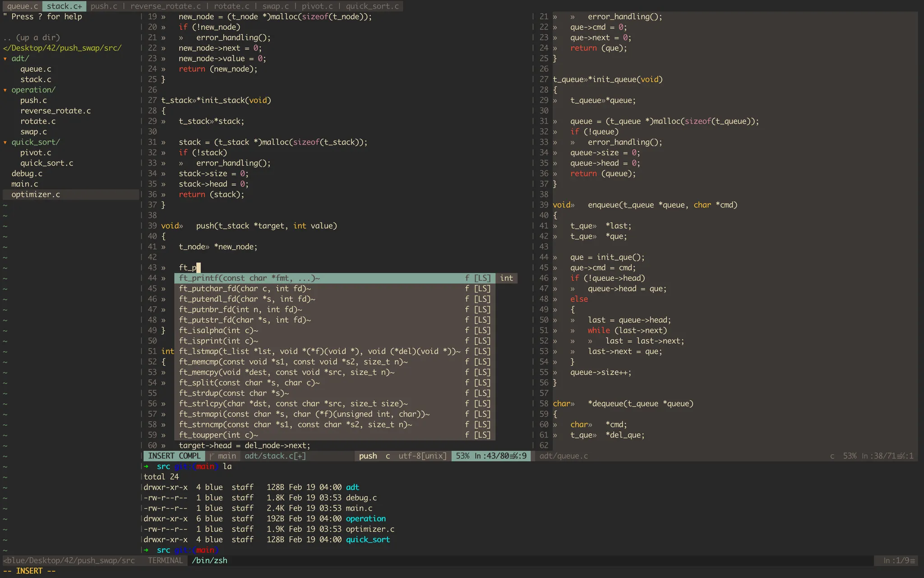Click the git branch main icon in statusline
Image resolution: width=924 pixels, height=578 pixels.
tap(213, 456)
